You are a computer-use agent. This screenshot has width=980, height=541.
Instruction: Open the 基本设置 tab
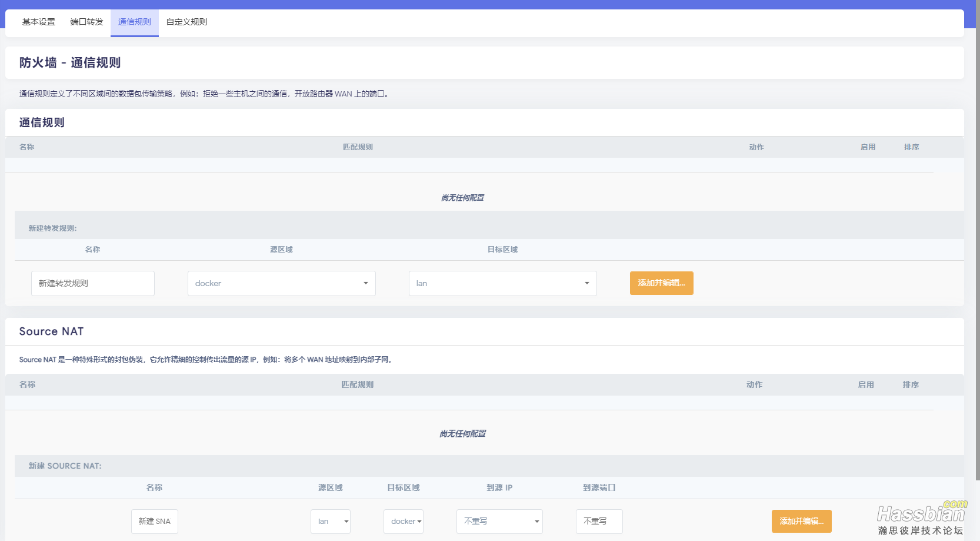[x=39, y=22]
